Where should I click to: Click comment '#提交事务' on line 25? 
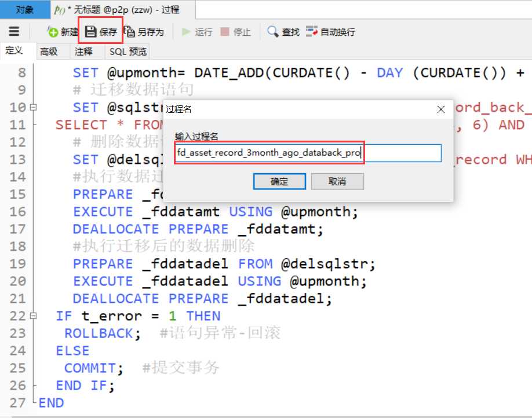click(x=181, y=368)
